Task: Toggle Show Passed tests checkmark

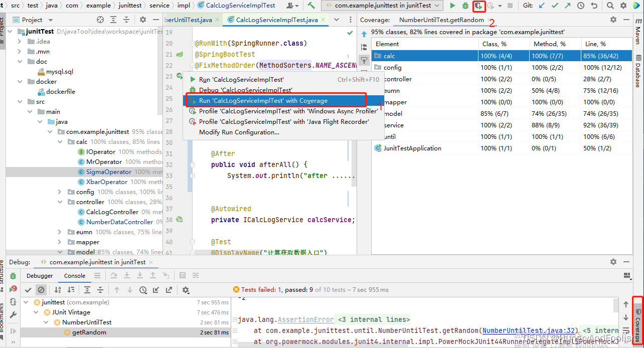Action: pyautogui.click(x=29, y=290)
